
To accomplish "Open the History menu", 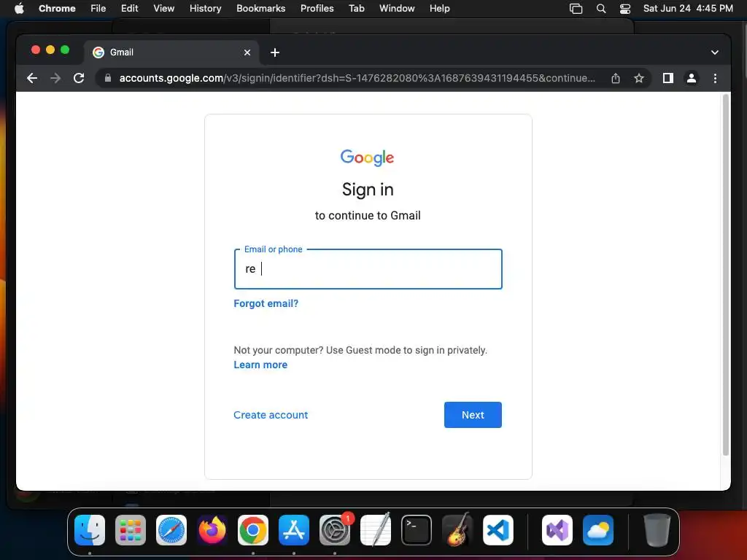I will [205, 9].
